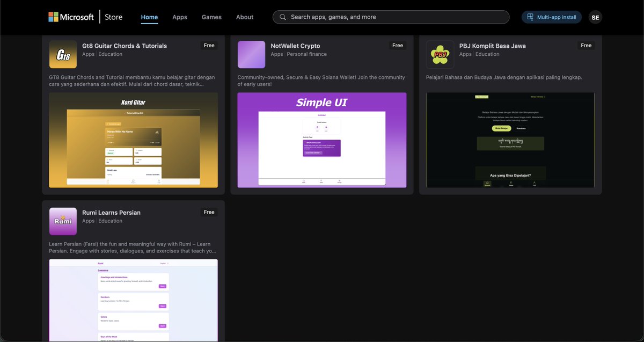The width and height of the screenshot is (644, 342).
Task: Click Free badge on NotWallet Crypto
Action: (398, 46)
